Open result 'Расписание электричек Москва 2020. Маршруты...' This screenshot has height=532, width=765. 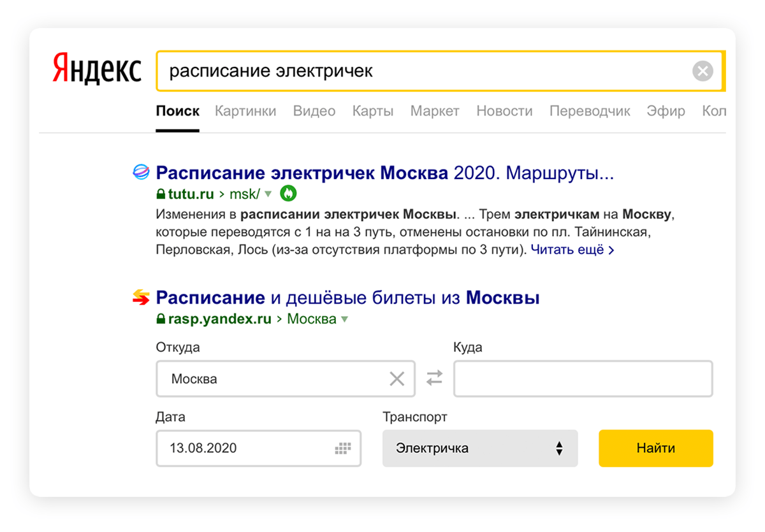(x=385, y=173)
